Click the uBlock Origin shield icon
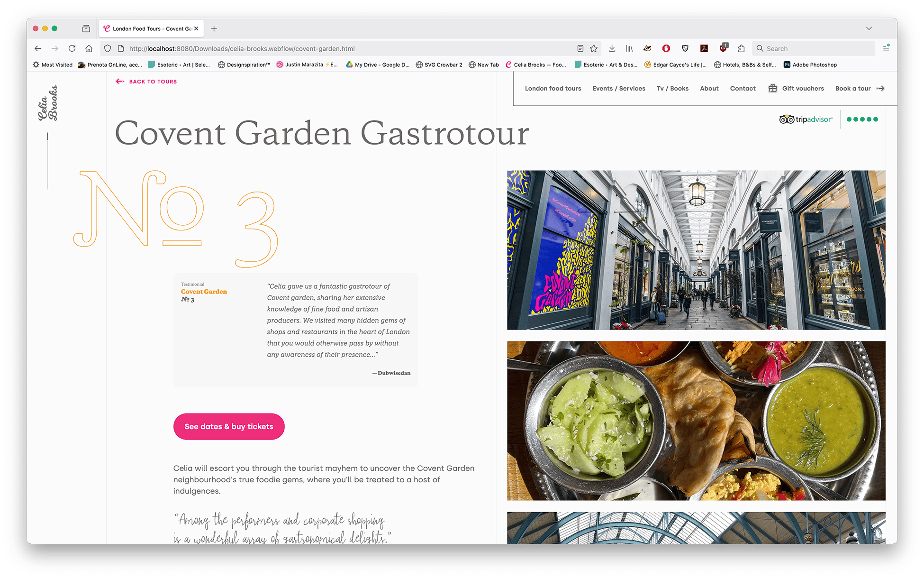The height and width of the screenshot is (579, 924). pyautogui.click(x=723, y=48)
